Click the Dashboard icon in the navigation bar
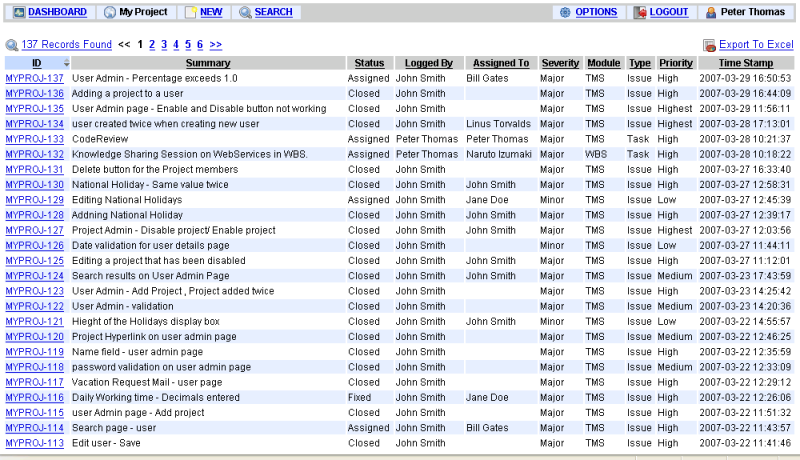Image resolution: width=800 pixels, height=460 pixels. tap(19, 12)
